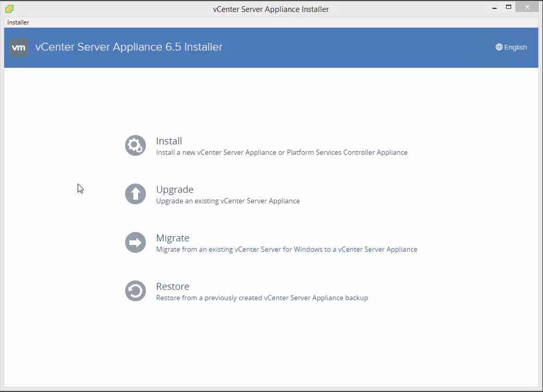Click the 'vCenter Server Appliance 6.5 Installer' header title
Viewport: 543px width, 392px height.
pyautogui.click(x=129, y=47)
